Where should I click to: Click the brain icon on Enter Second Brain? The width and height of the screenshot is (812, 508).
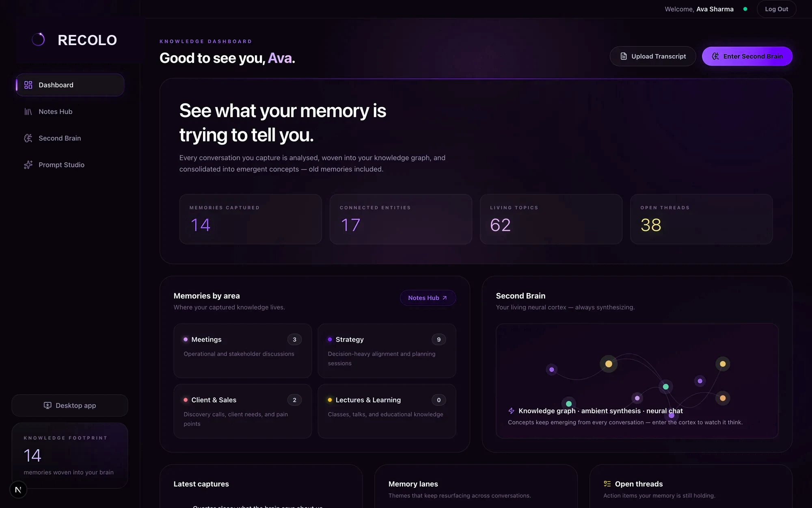click(x=715, y=56)
